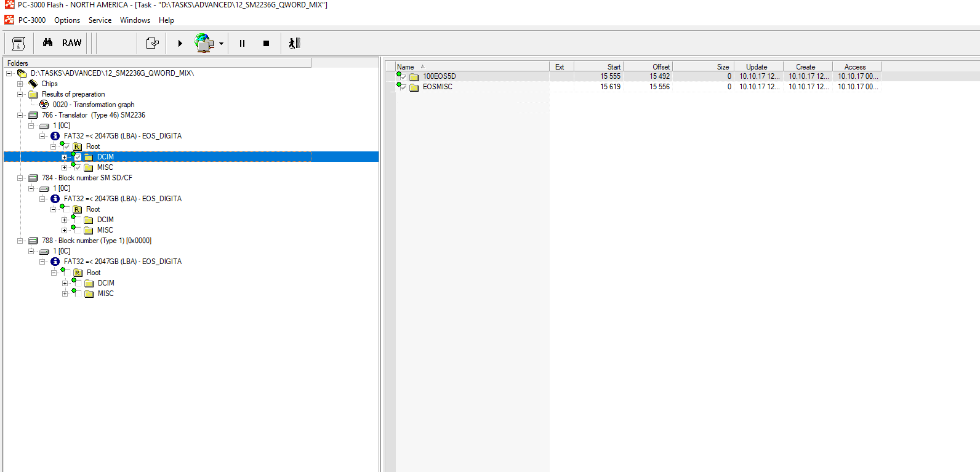Click the 788 Block number Type 1 icon

point(33,241)
